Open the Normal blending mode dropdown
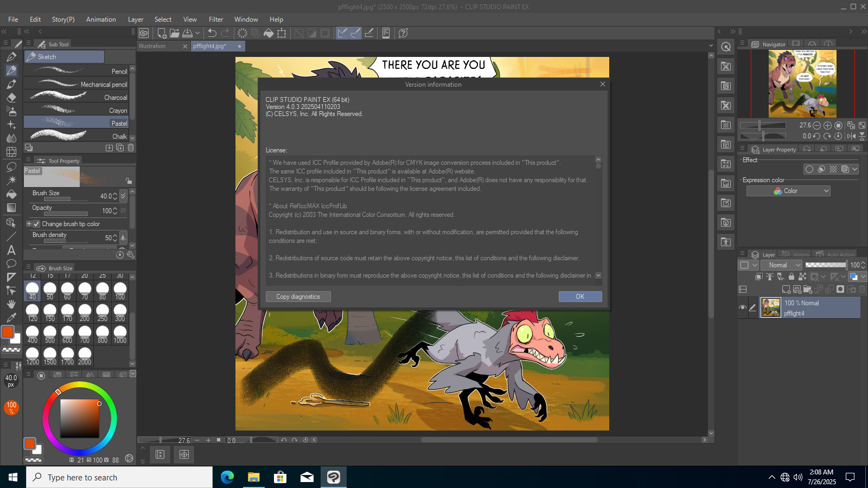Image resolution: width=868 pixels, height=488 pixels. pyautogui.click(x=781, y=265)
